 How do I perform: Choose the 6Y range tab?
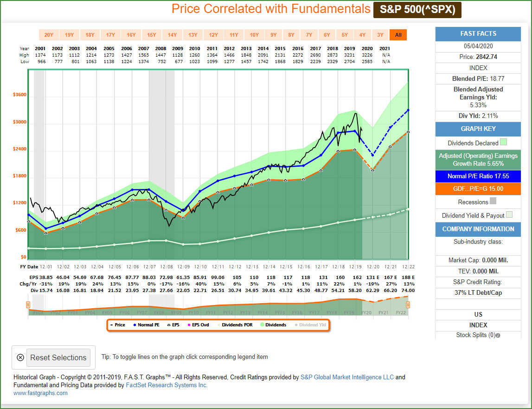tap(327, 35)
